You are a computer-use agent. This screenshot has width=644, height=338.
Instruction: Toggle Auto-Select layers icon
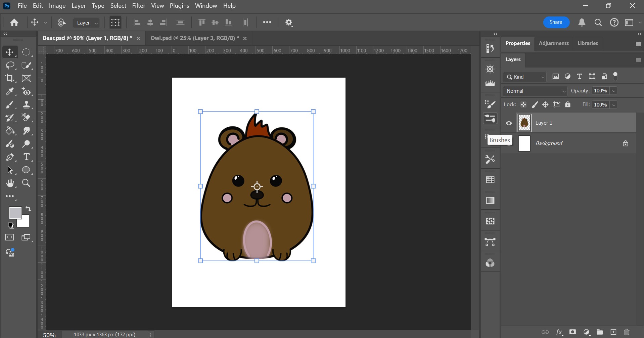tap(61, 23)
